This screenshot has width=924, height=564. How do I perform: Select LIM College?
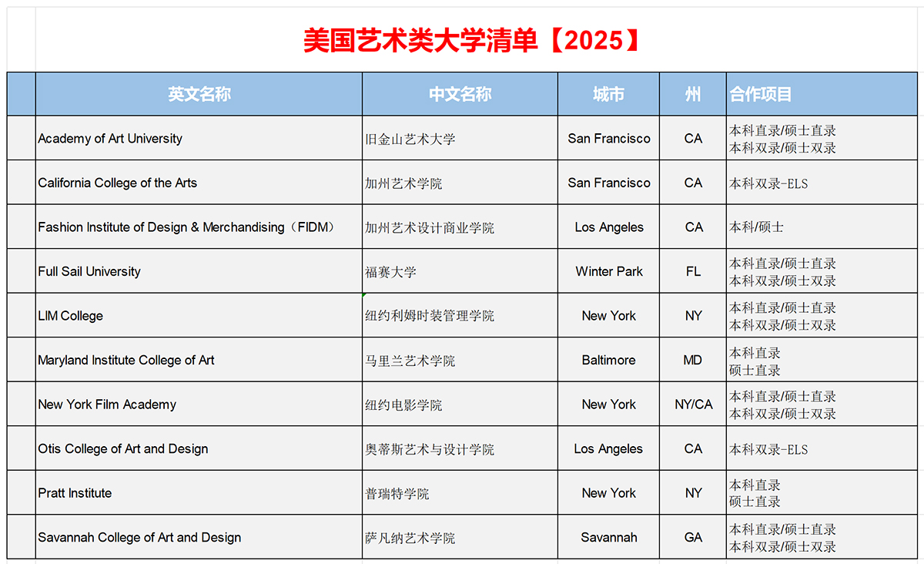click(70, 315)
